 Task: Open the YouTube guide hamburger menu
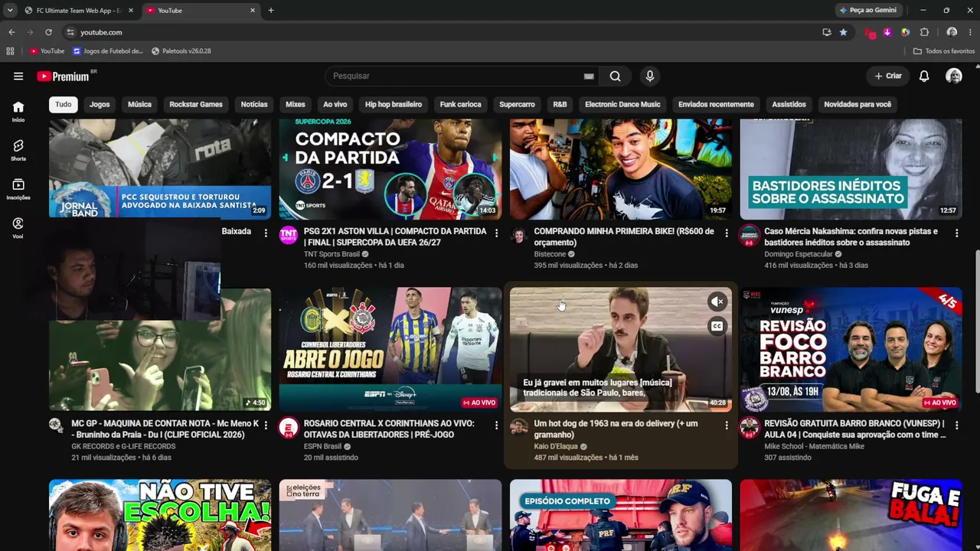[x=18, y=76]
